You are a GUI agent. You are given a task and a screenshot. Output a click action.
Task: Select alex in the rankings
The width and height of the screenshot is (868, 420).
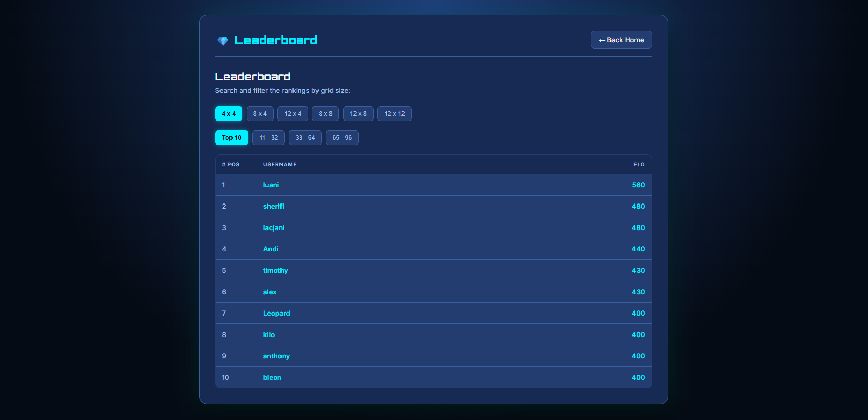click(x=270, y=292)
